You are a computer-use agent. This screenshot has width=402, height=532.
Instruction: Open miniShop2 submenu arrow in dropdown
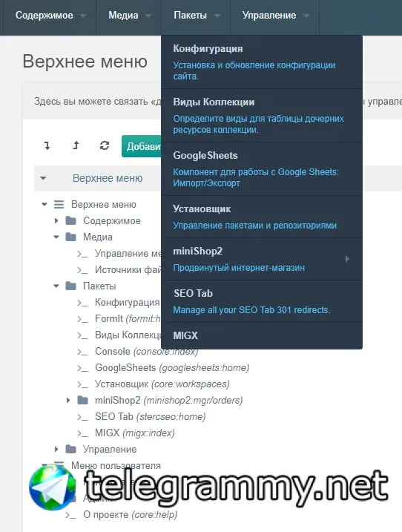pyautogui.click(x=347, y=259)
